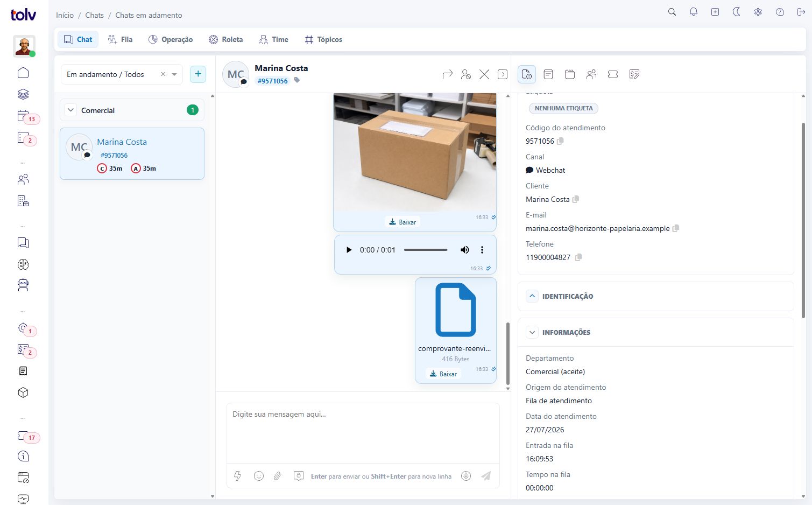This screenshot has height=505, width=812.
Task: Open Marina Costa chat card
Action: [132, 153]
